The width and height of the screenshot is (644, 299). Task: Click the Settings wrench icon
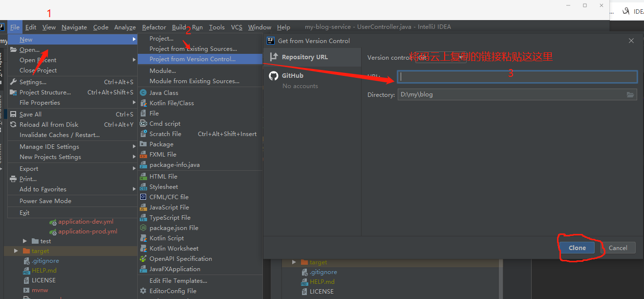[14, 82]
